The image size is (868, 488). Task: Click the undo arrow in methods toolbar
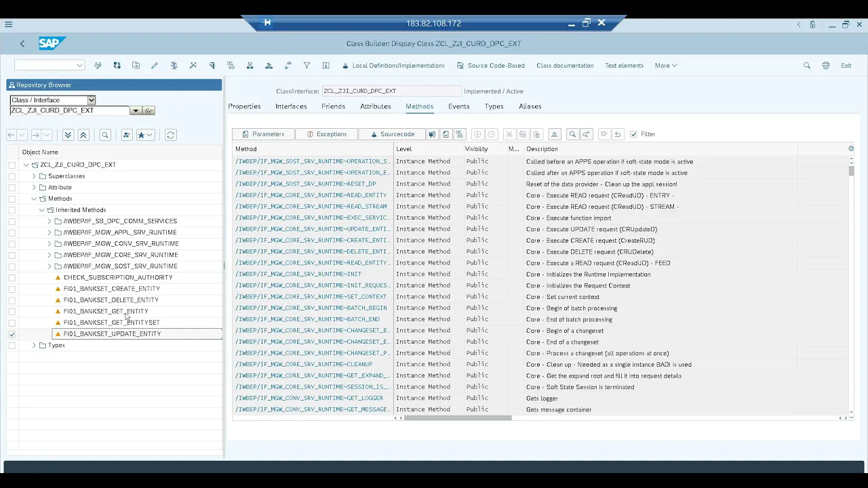click(618, 134)
